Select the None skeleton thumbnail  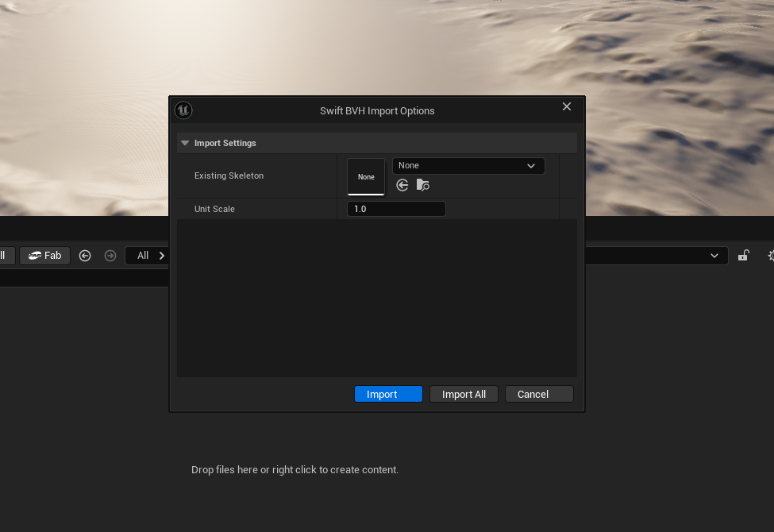(x=365, y=176)
